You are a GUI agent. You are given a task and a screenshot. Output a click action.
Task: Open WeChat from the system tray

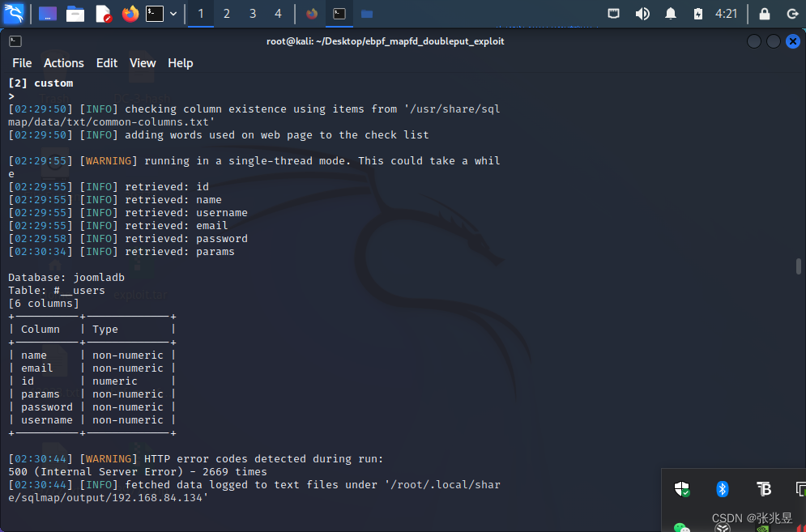680,528
